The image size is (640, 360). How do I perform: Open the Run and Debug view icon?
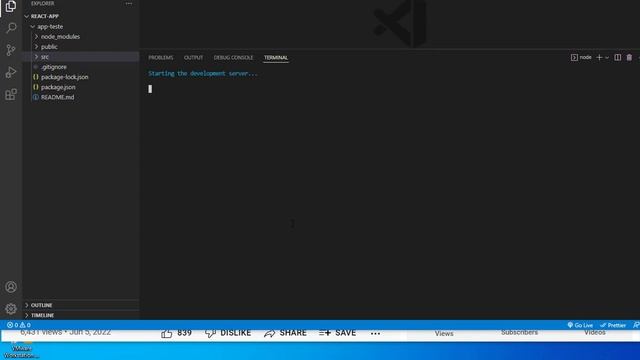(x=11, y=72)
